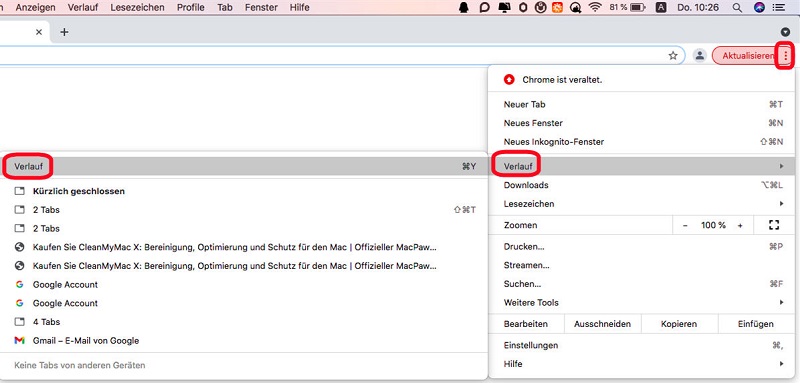
Task: Click the display monitor icon in menu bar
Action: pos(504,8)
